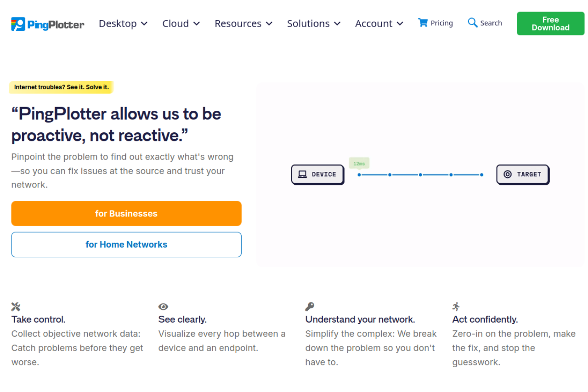
Task: Click the Zero-in on the problem description
Action: click(x=514, y=348)
